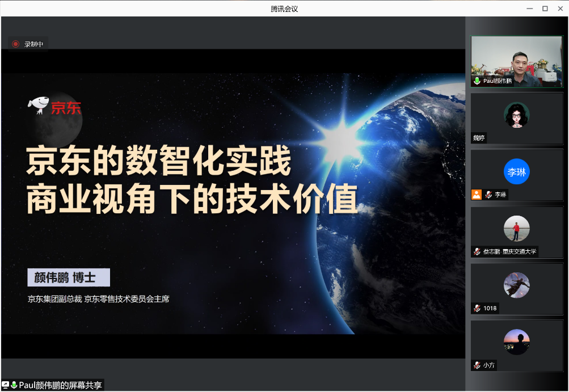Click the muted microphone icon next to 小方
The width and height of the screenshot is (569, 392).
click(x=477, y=365)
